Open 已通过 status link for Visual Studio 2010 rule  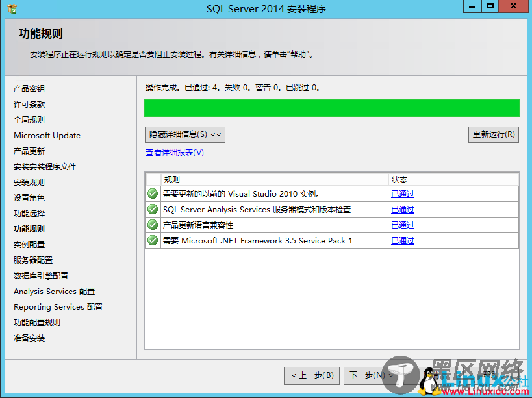point(403,194)
